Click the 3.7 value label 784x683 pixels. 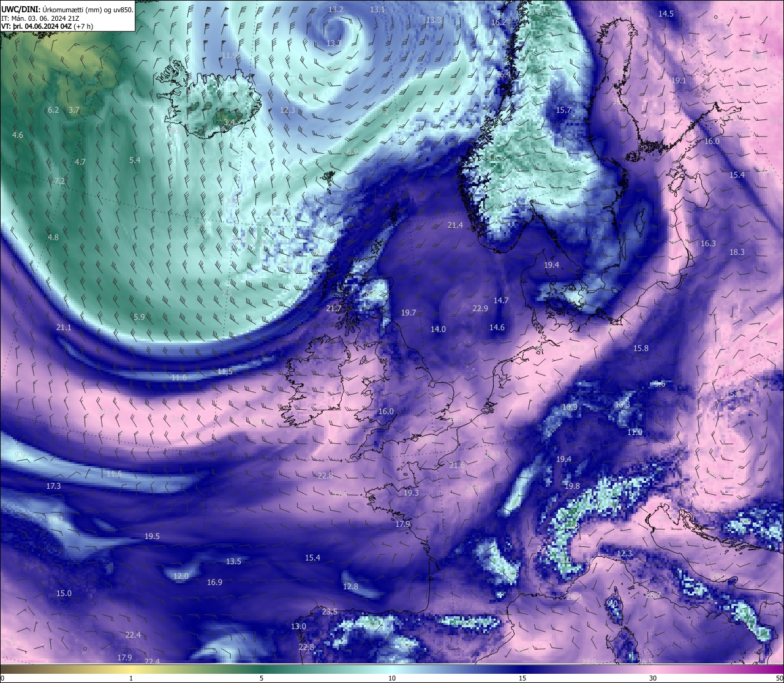(74, 110)
